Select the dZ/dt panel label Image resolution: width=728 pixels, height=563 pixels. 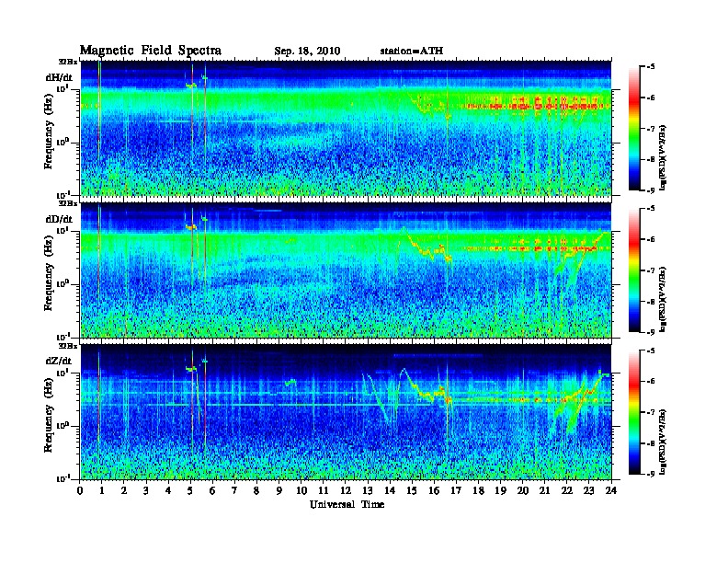(x=59, y=361)
